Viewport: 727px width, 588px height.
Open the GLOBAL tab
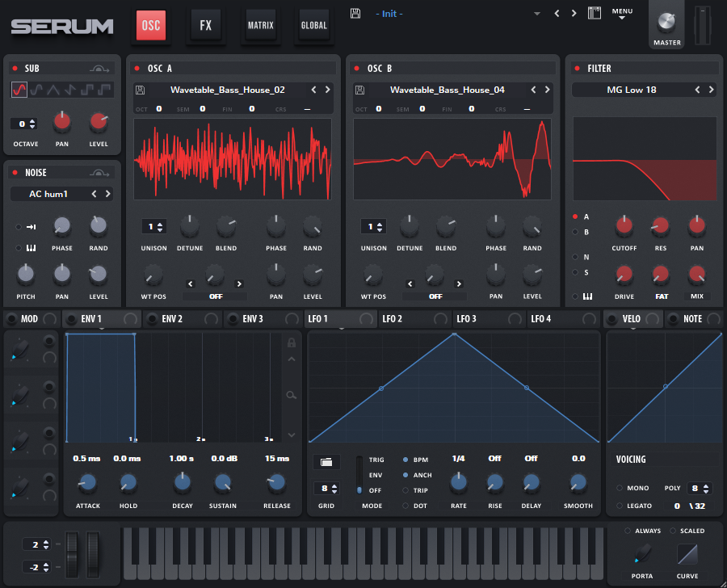[314, 25]
